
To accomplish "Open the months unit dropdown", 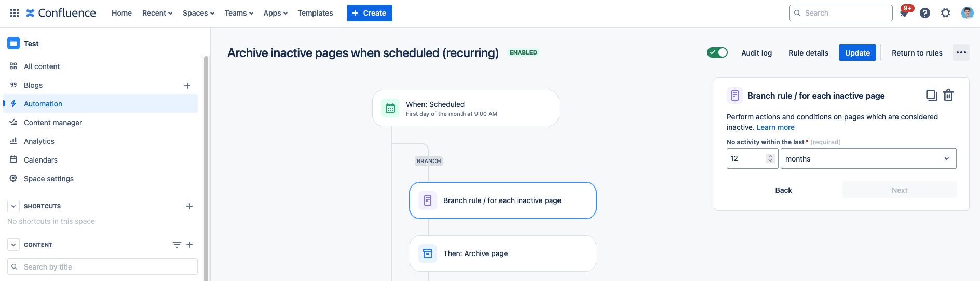I will (868, 159).
